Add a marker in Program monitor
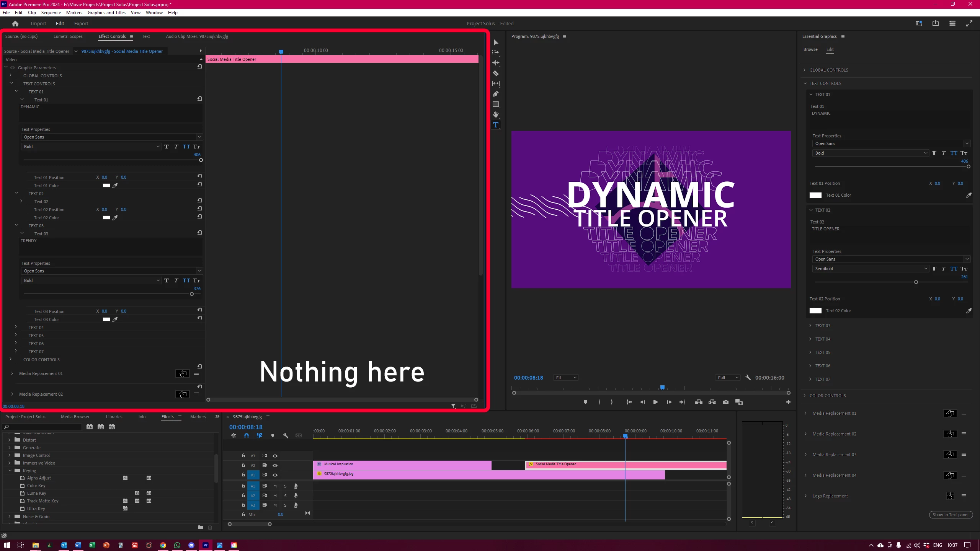Viewport: 980px width, 551px height. coord(585,402)
